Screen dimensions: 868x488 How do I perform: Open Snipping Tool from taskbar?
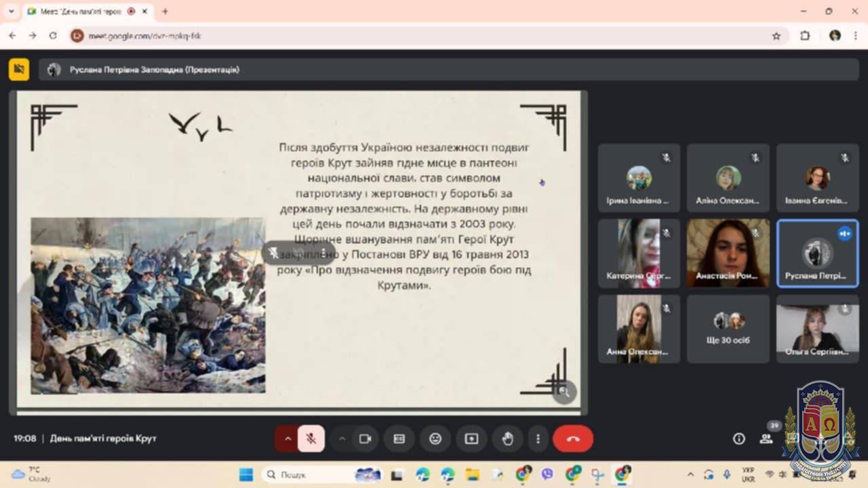[597, 474]
